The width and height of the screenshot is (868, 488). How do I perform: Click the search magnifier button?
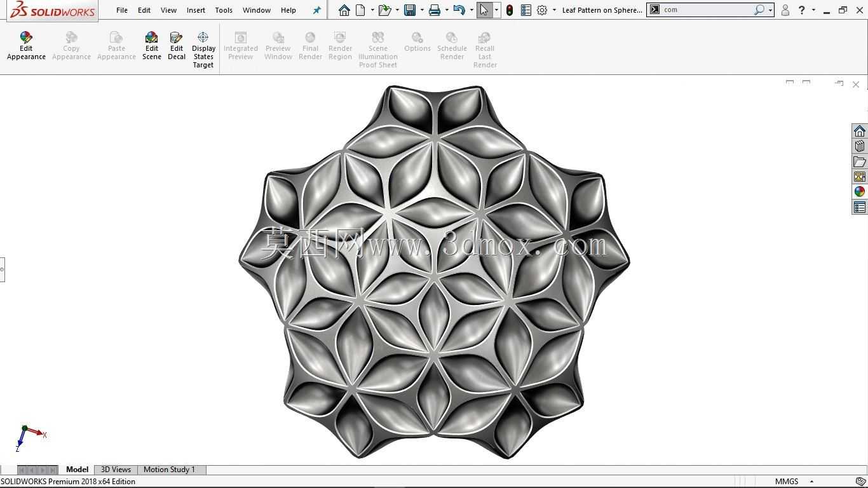coord(759,10)
